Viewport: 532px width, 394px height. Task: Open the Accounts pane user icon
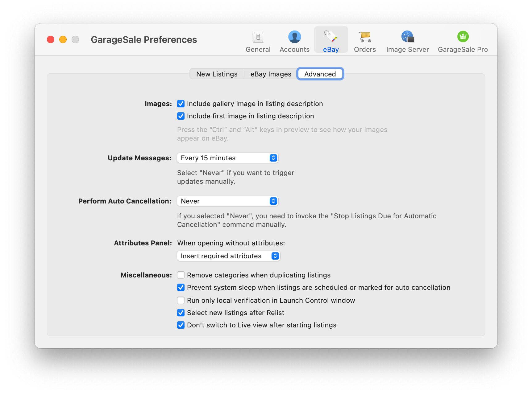[x=294, y=37]
